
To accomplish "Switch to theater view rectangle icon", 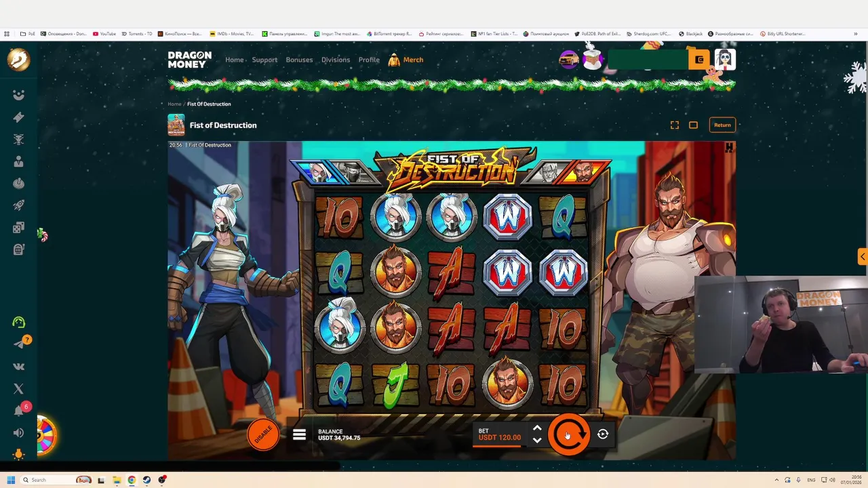I will click(693, 125).
